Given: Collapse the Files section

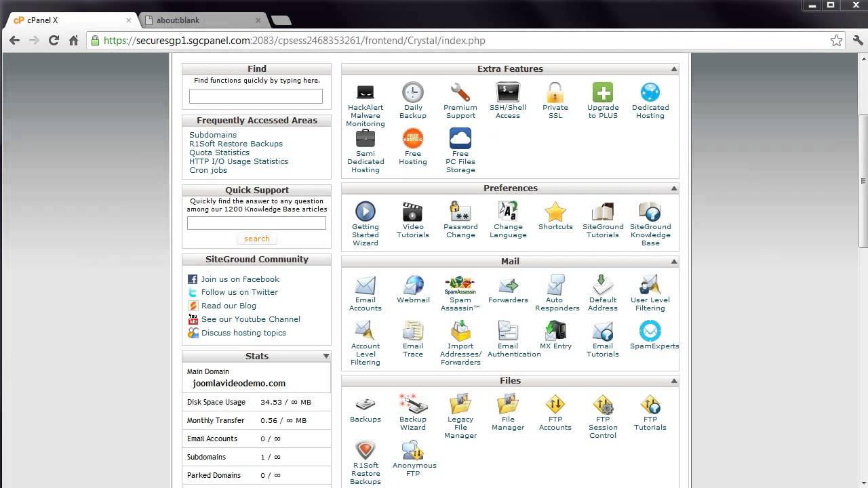Looking at the screenshot, I should (x=674, y=381).
